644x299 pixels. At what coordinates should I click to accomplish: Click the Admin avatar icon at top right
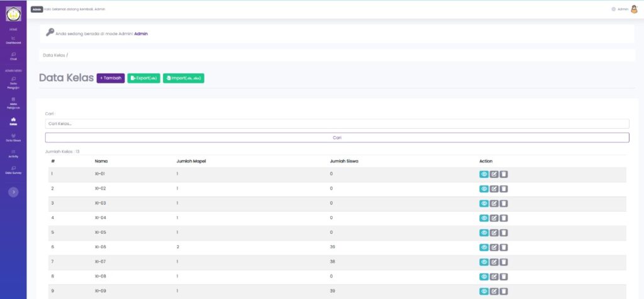(x=634, y=9)
